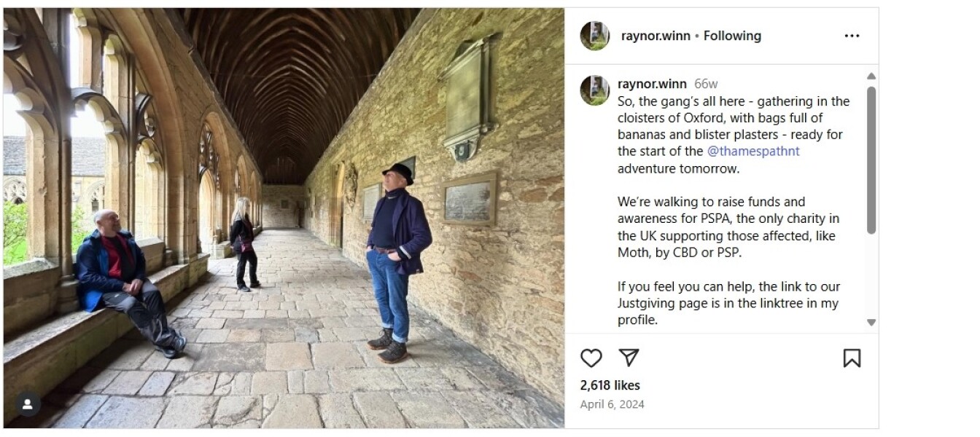Image resolution: width=980 pixels, height=437 pixels.
Task: Like the post using the heart icon
Action: (591, 358)
